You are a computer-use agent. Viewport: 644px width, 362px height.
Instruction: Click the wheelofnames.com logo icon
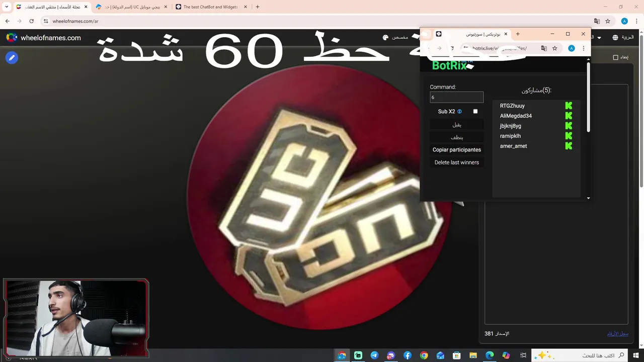[x=12, y=38]
